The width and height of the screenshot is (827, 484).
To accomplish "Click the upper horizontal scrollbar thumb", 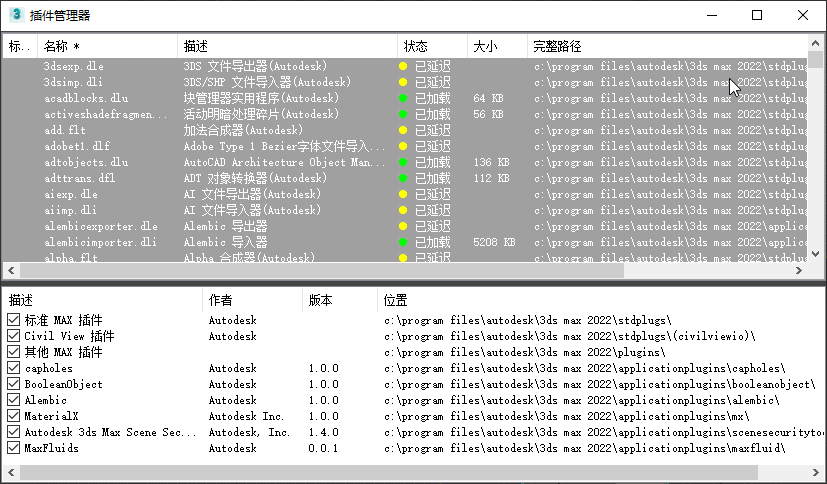I will point(322,270).
